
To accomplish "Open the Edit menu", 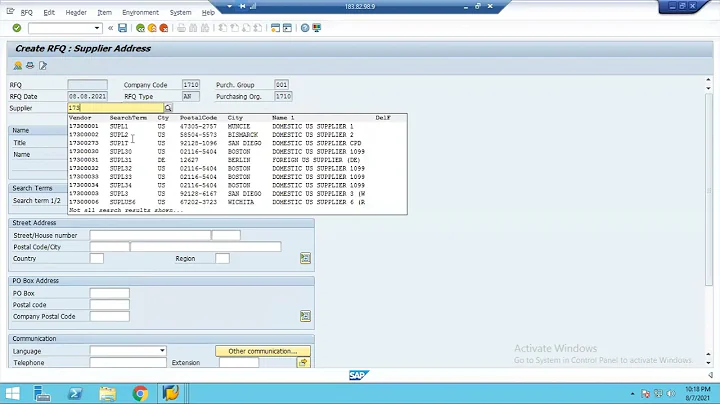I will pos(49,12).
